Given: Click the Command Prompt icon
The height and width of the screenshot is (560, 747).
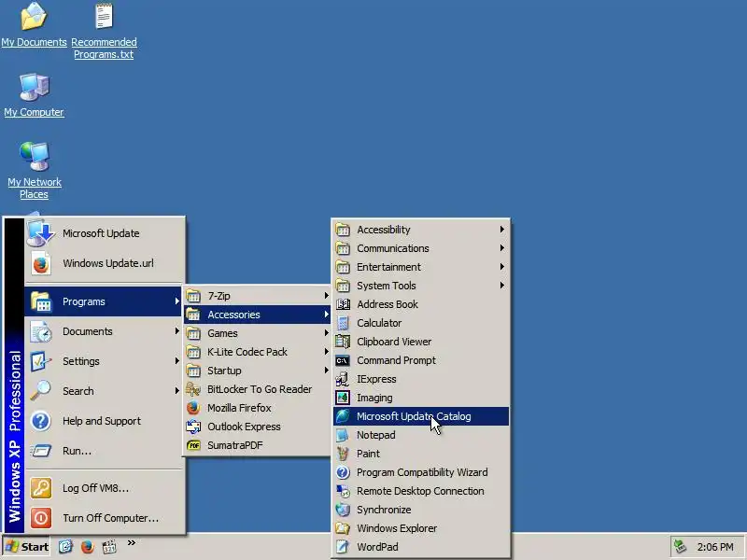Looking at the screenshot, I should click(x=343, y=360).
